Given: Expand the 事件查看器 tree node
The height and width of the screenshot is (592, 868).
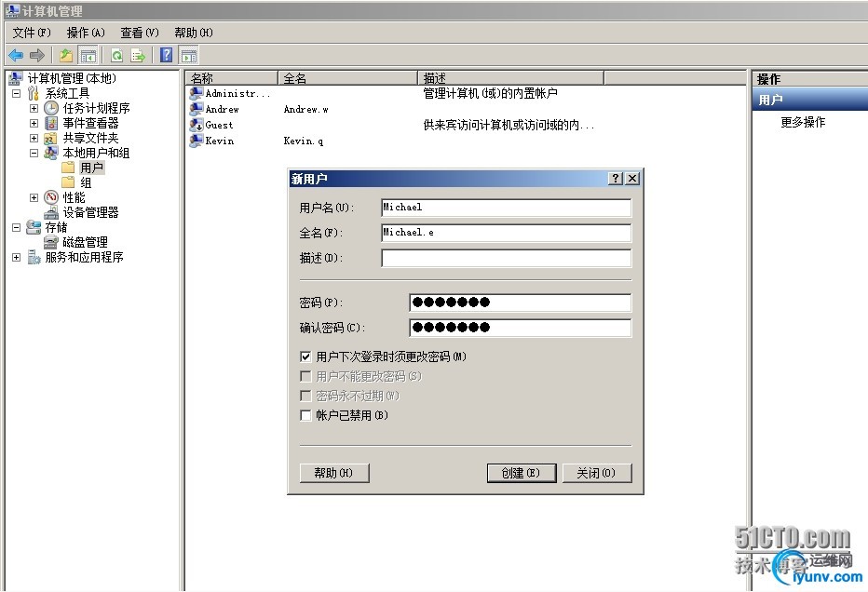Looking at the screenshot, I should (x=34, y=123).
